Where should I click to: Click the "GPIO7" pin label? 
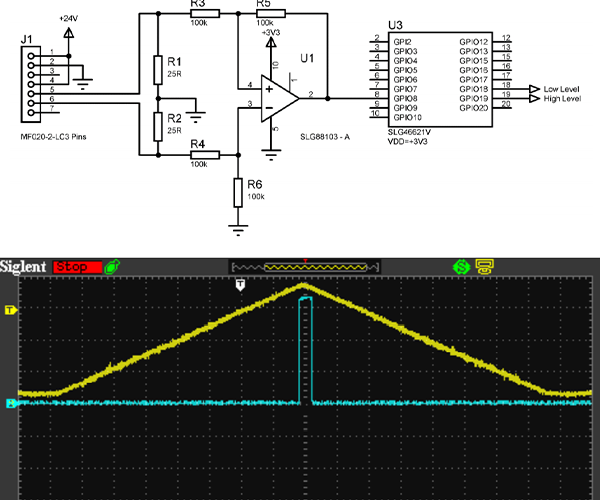point(405,89)
